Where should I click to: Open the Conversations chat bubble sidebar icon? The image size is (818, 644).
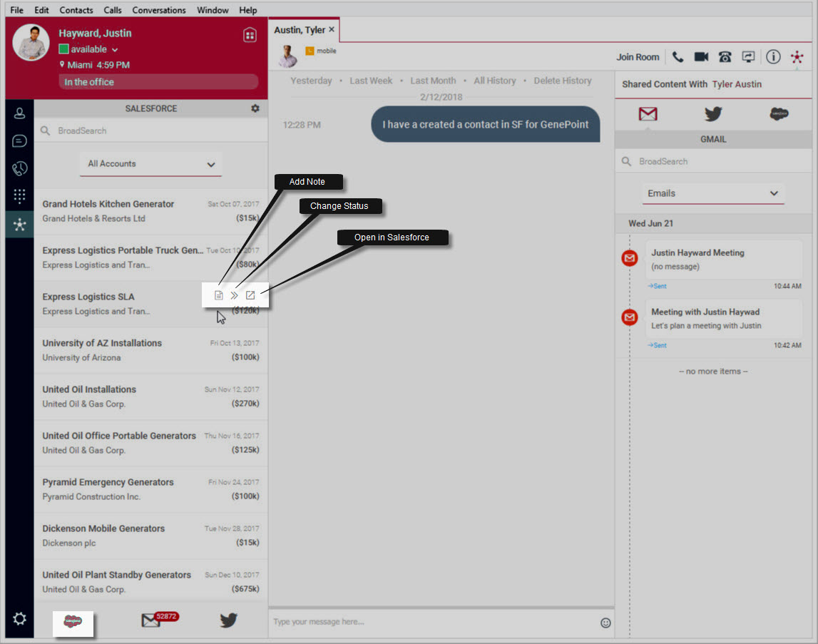click(x=20, y=141)
